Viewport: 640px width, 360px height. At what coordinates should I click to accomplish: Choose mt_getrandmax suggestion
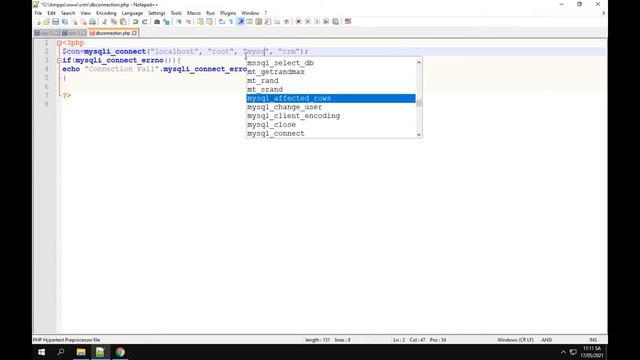pos(331,72)
